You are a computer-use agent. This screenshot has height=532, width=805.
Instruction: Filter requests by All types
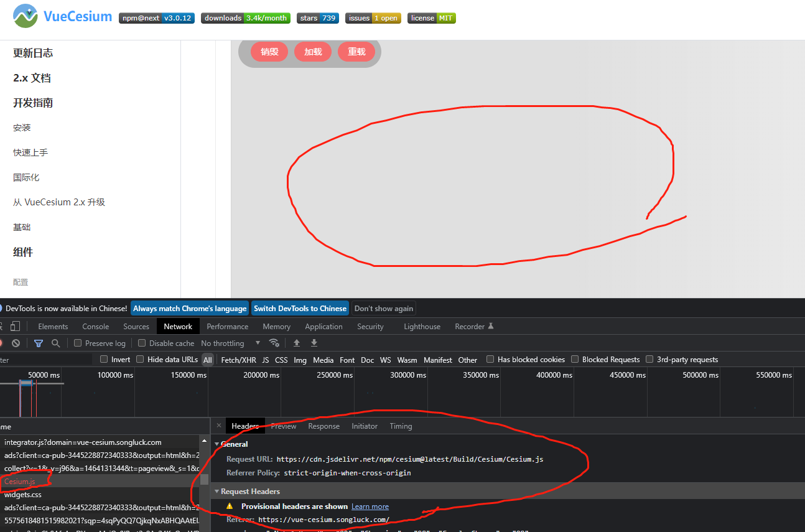[208, 360]
